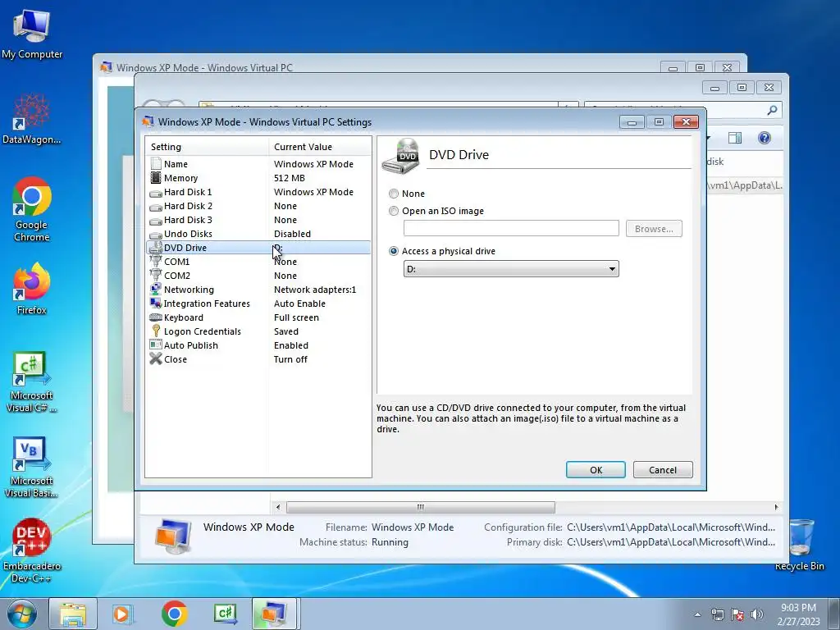Viewport: 840px width, 630px height.
Task: Select Open an ISO image option
Action: (x=394, y=211)
